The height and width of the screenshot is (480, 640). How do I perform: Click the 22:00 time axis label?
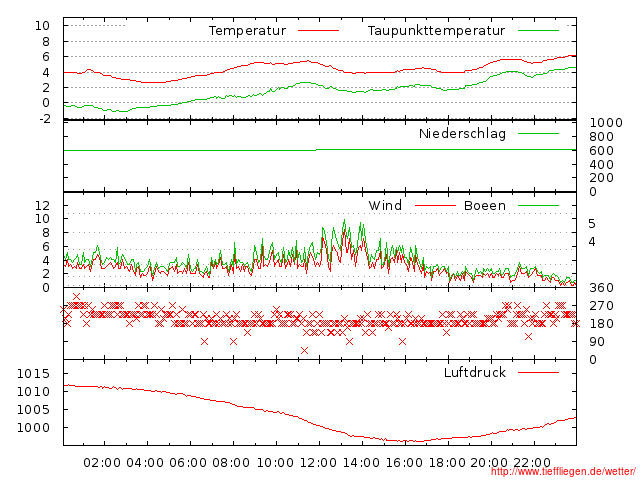[532, 463]
